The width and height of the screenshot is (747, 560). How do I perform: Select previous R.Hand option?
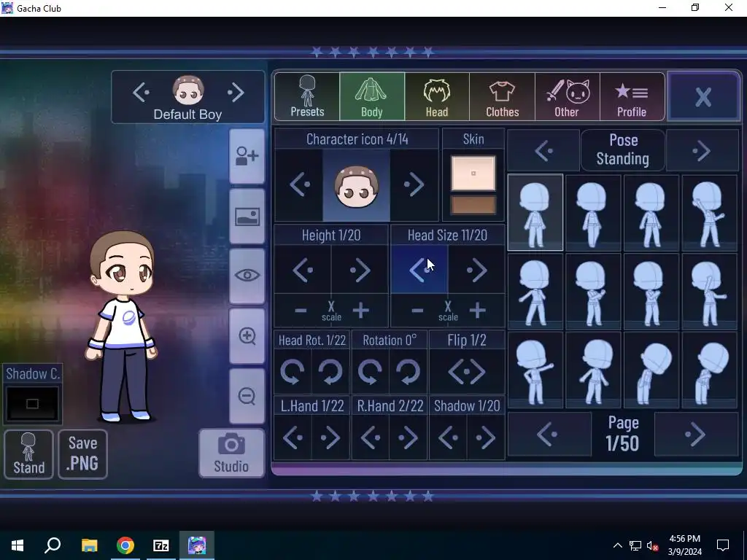pos(370,437)
